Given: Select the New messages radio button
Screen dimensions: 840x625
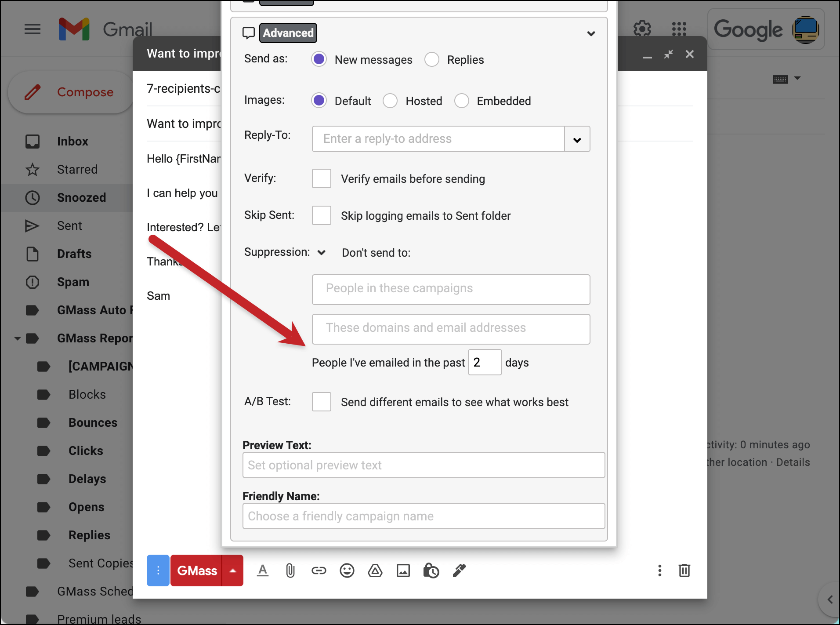Looking at the screenshot, I should pos(319,59).
